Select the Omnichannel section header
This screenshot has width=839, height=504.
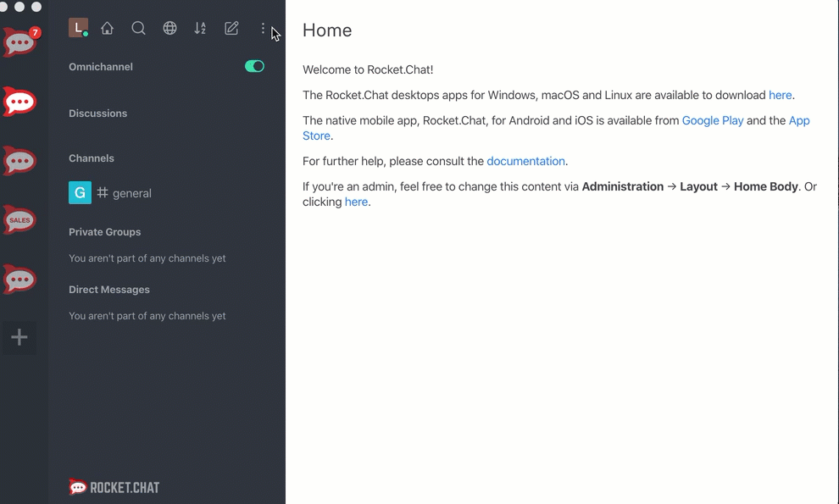pos(101,67)
